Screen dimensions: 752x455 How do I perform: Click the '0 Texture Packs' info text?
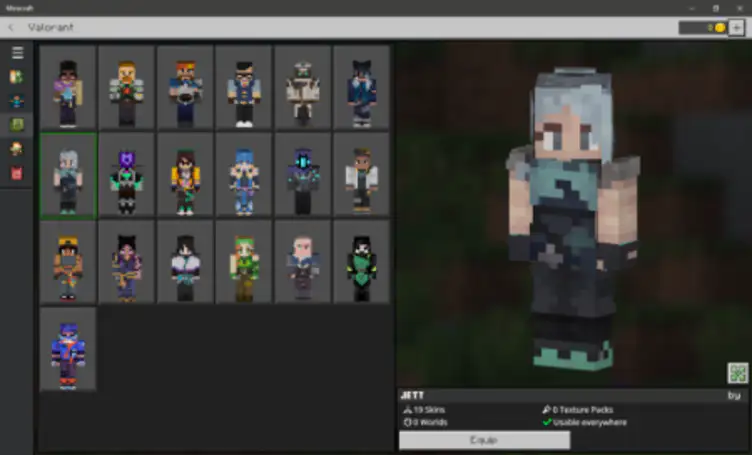point(583,410)
